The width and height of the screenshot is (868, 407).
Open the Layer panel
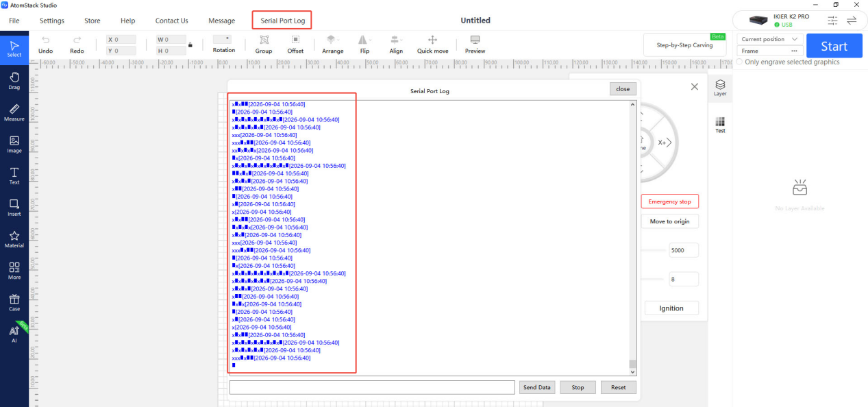pos(720,88)
